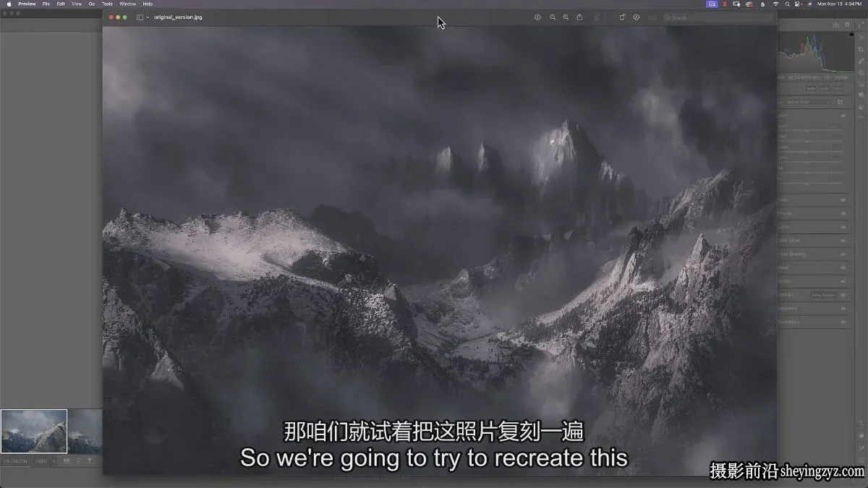Click Camera Raw save image icon
The image size is (868, 488).
tap(835, 25)
